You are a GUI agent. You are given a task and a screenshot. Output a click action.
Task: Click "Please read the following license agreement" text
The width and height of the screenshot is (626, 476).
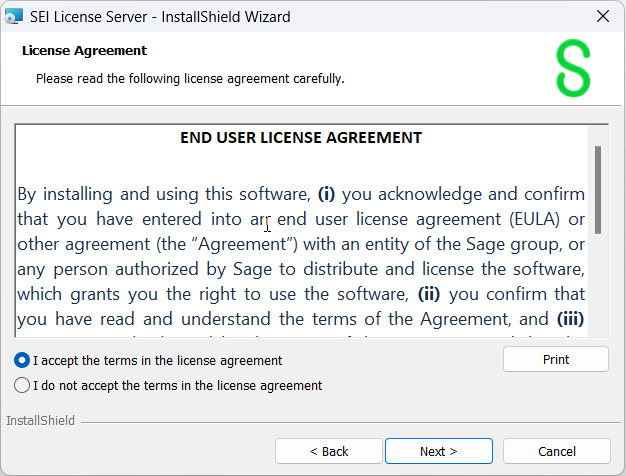pos(190,78)
